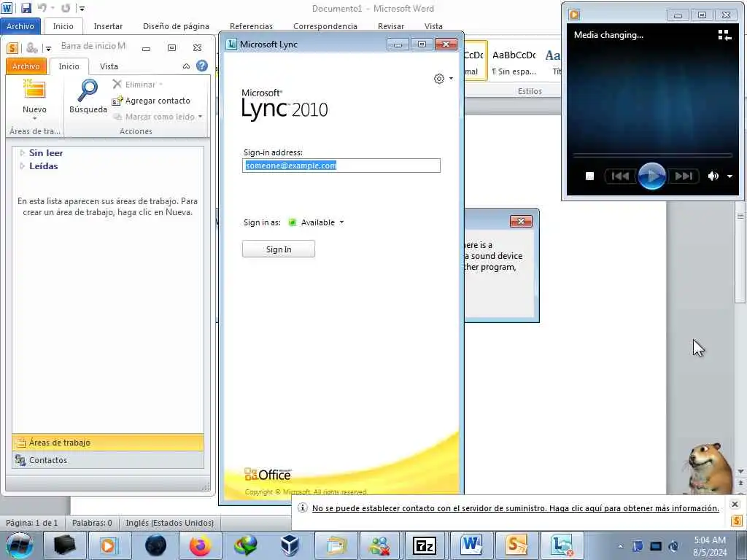
Task: Click the Sign-in address field
Action: [x=341, y=166]
